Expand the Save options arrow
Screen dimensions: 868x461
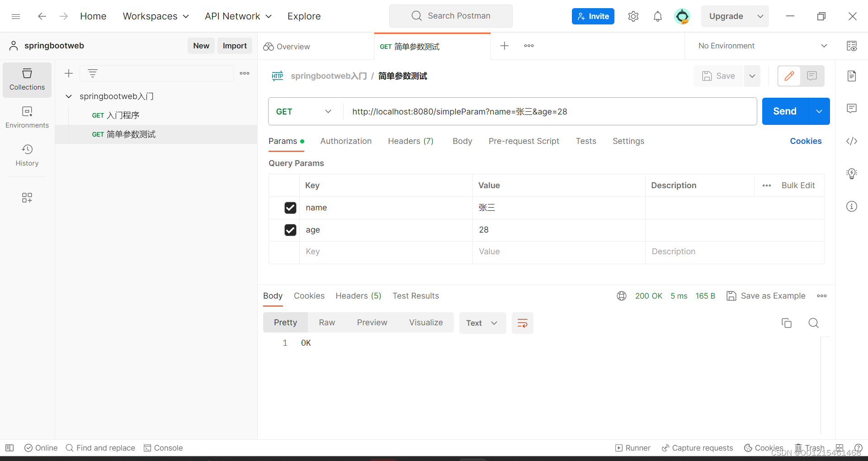click(x=752, y=76)
